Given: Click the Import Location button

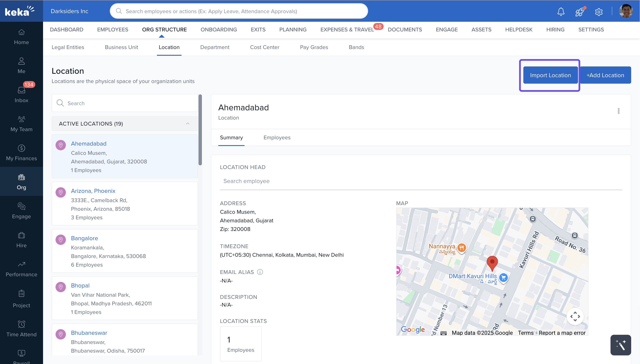Looking at the screenshot, I should (x=550, y=75).
